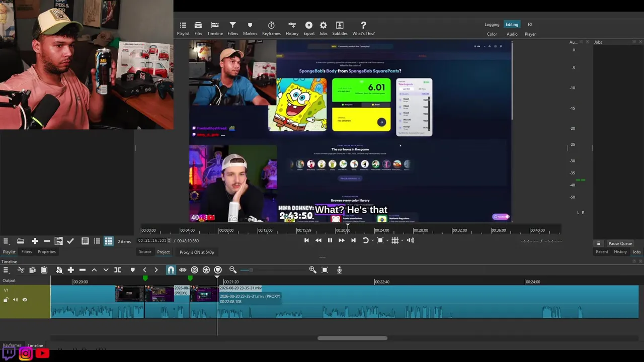Open the Markers panel
Screen dimensions: 644x362
pos(250,29)
